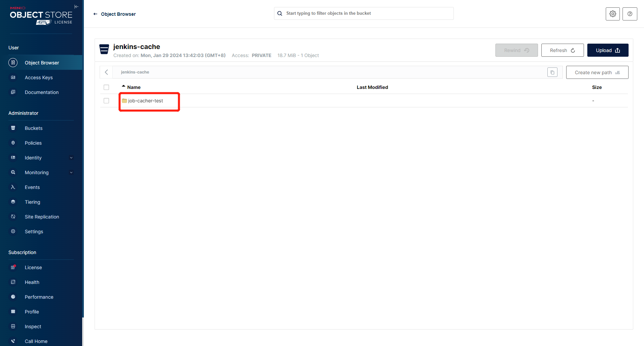This screenshot has width=644, height=346.
Task: Click the settings gear icon at top right
Action: [612, 14]
